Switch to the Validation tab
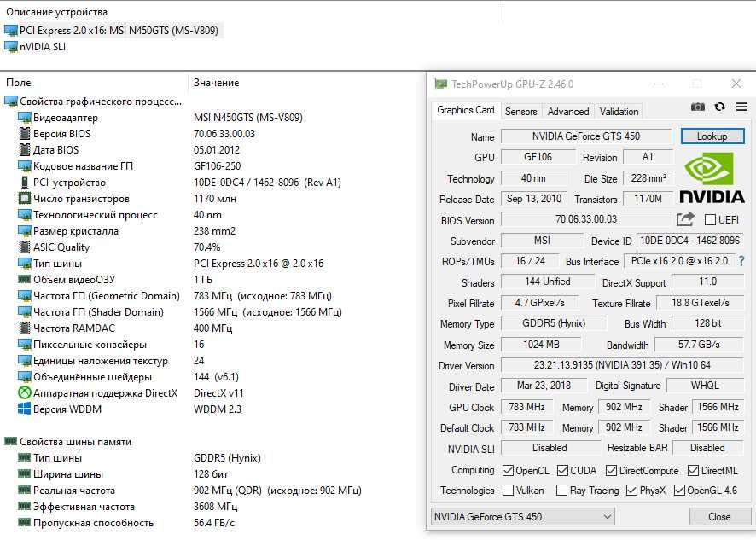 (x=619, y=112)
